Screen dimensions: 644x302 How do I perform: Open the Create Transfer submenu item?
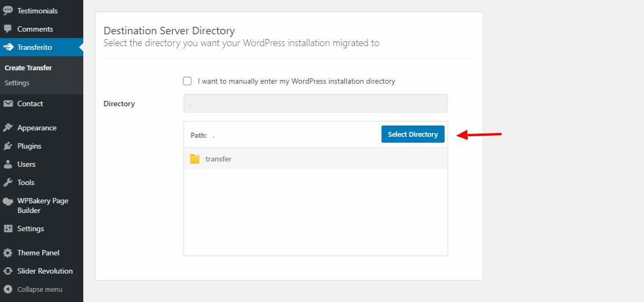28,68
